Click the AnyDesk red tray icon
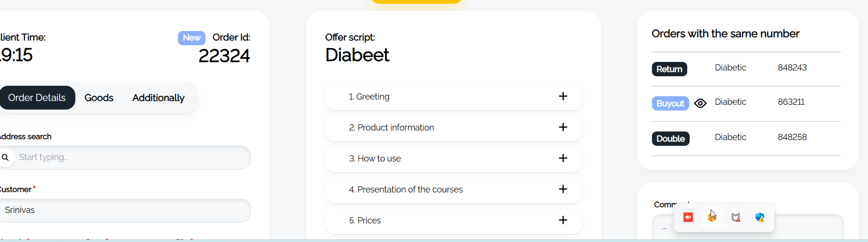 point(688,217)
